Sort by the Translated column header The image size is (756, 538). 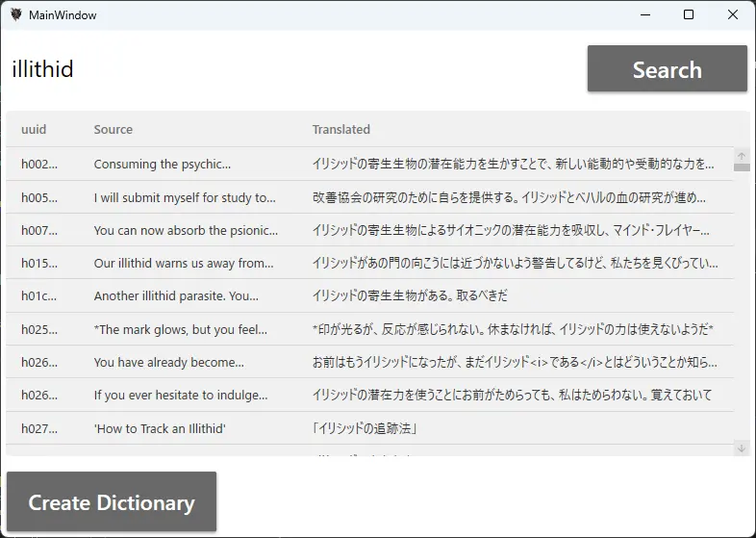(340, 129)
